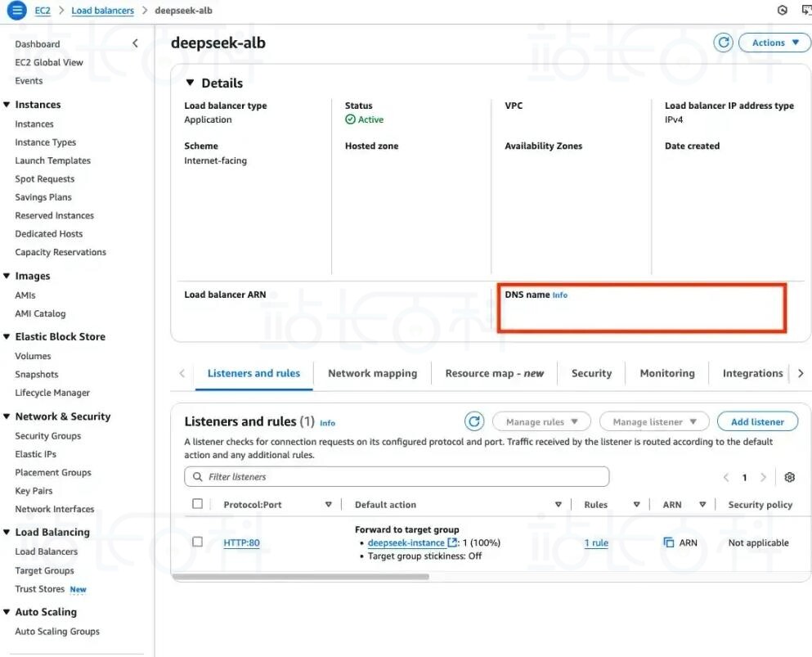Image resolution: width=812 pixels, height=657 pixels.
Task: Collapse the Instances sidebar group
Action: (7, 105)
